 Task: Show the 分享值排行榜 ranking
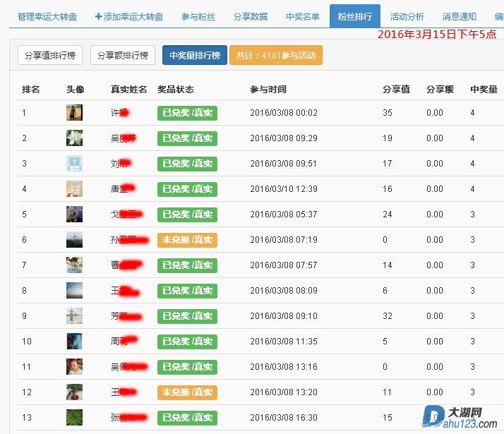[x=49, y=55]
